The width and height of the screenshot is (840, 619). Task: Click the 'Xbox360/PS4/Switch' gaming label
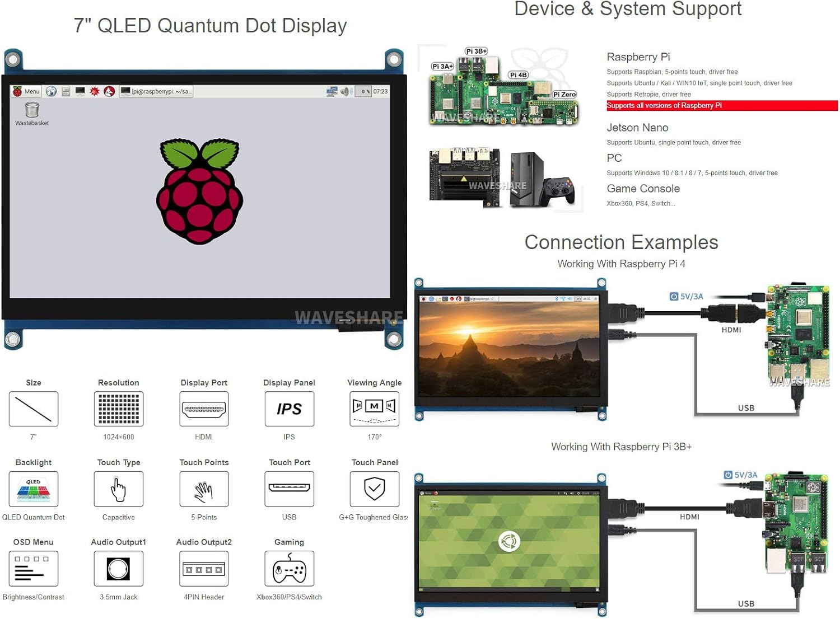pyautogui.click(x=289, y=597)
